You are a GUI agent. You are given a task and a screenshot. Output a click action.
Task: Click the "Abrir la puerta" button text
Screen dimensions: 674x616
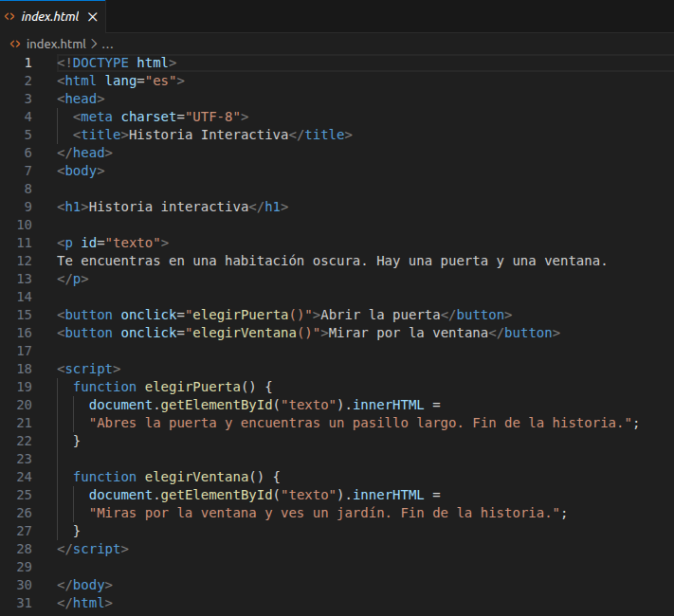[380, 315]
